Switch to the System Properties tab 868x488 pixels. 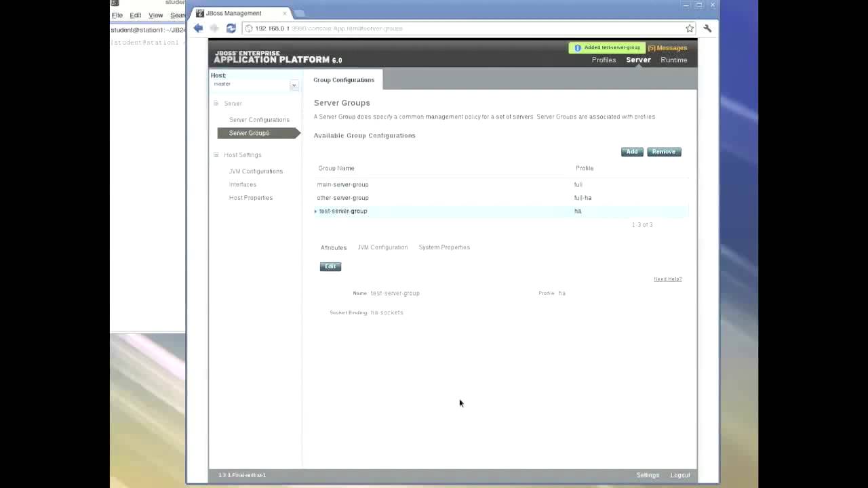tap(444, 247)
